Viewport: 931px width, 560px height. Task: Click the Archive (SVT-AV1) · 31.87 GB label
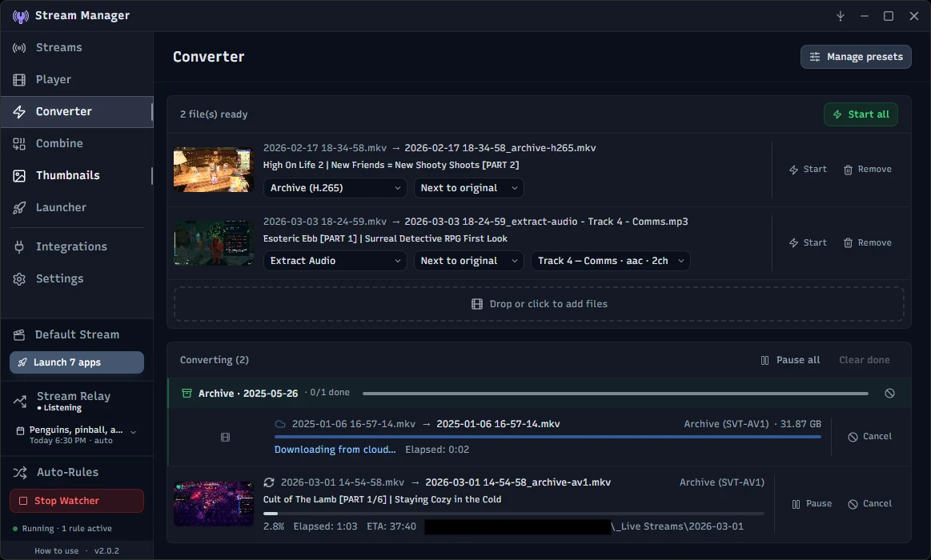[x=752, y=424]
